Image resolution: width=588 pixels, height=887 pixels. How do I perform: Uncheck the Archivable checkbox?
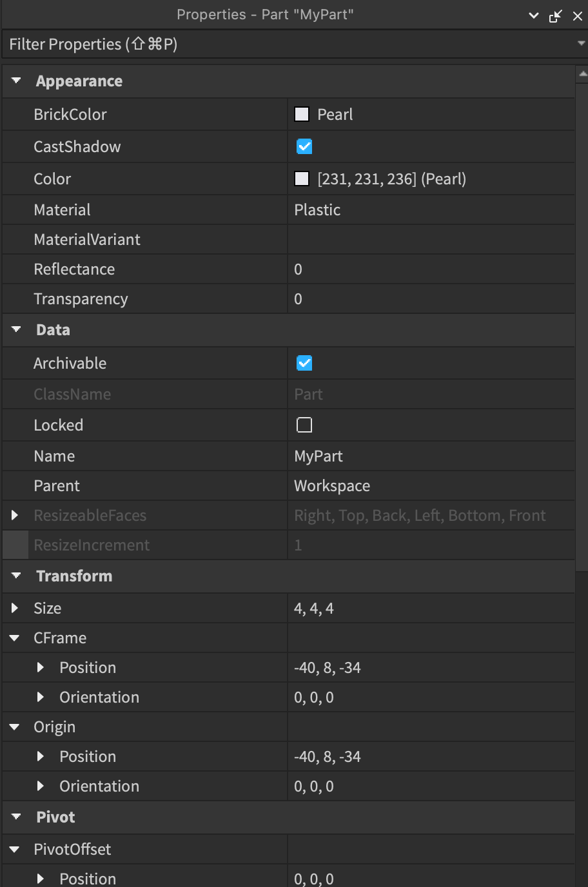pos(304,364)
